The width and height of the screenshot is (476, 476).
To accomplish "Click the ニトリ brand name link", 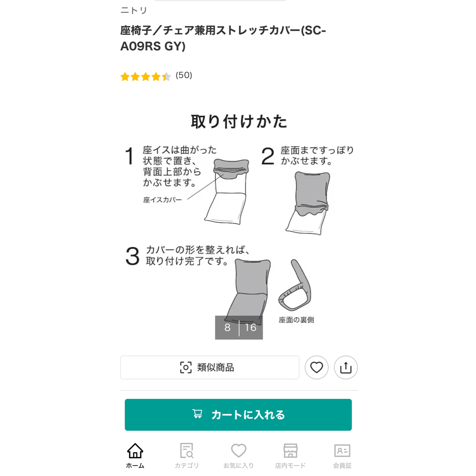I will [x=134, y=11].
